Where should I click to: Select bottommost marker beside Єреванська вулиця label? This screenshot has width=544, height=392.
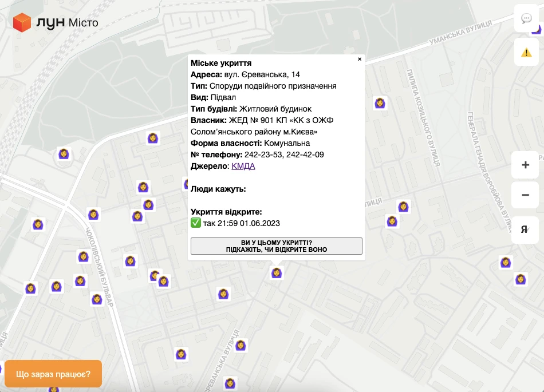click(230, 382)
